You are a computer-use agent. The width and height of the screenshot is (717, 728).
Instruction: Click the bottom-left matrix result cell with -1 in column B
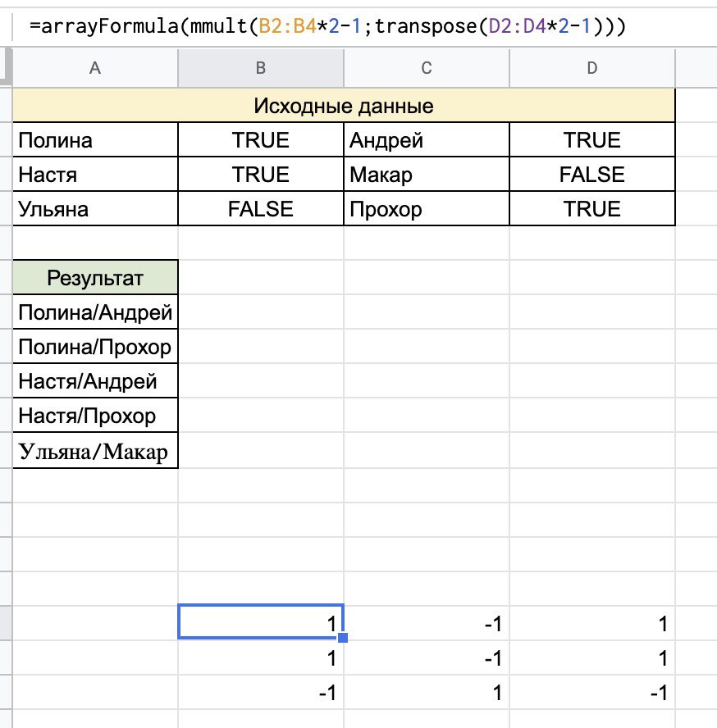point(261,692)
